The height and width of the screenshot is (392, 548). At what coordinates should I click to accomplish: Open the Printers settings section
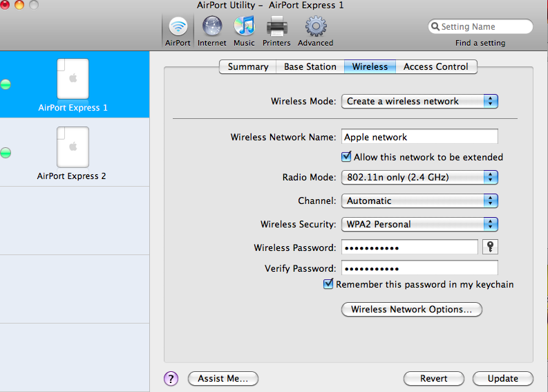(x=276, y=32)
